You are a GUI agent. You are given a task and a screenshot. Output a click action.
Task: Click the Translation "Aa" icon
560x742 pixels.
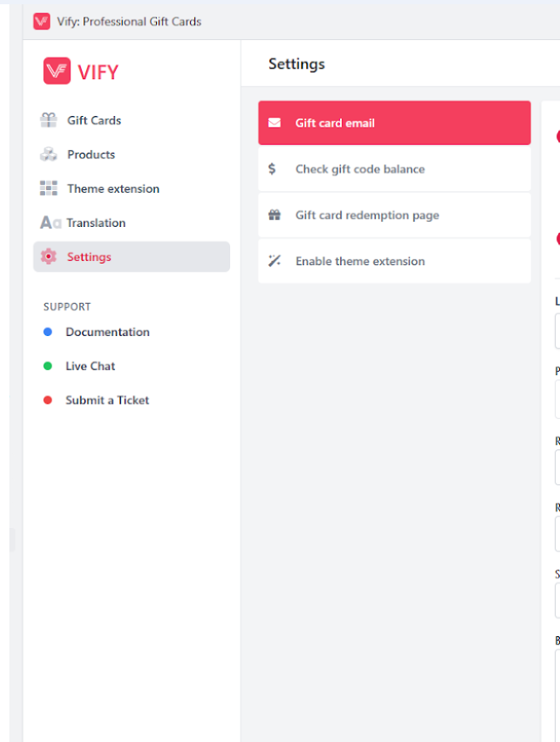point(50,223)
